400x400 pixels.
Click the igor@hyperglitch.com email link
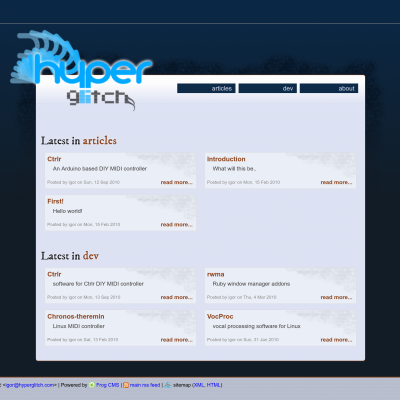click(x=30, y=385)
